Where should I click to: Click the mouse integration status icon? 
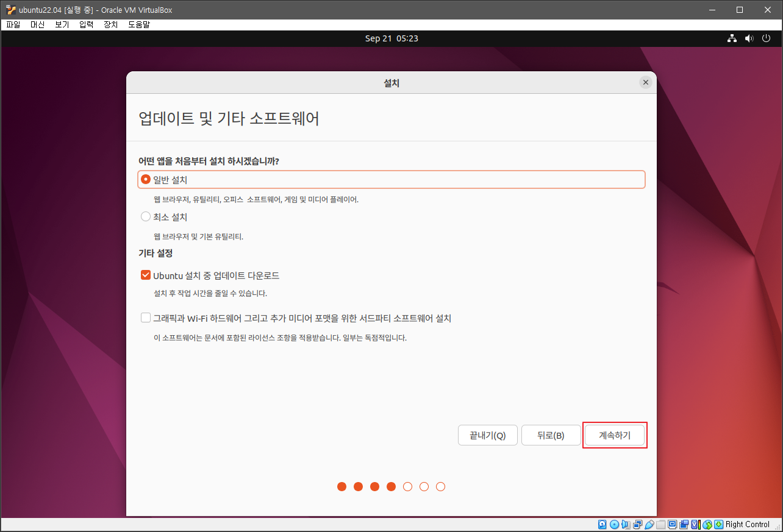[x=707, y=524]
